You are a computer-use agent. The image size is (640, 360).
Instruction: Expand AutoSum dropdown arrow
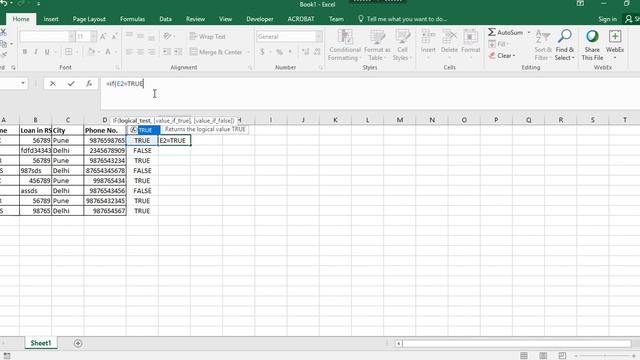point(529,32)
